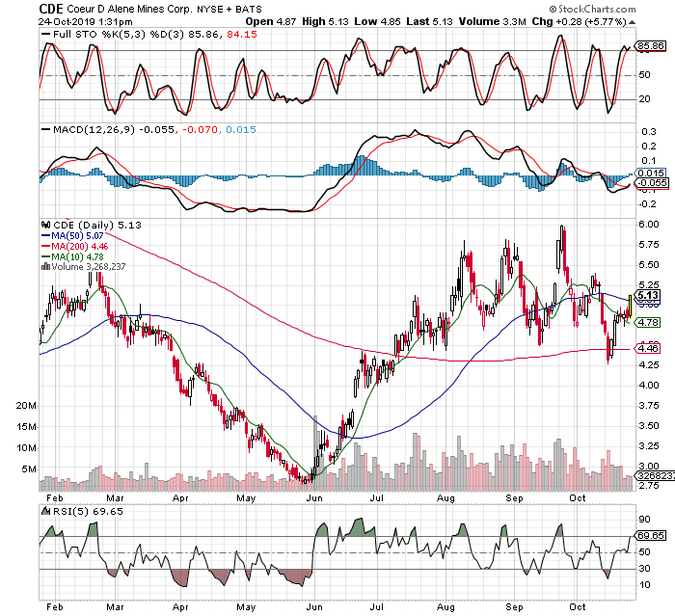Click the Open 4.87 quote field
The image size is (675, 616).
271,21
